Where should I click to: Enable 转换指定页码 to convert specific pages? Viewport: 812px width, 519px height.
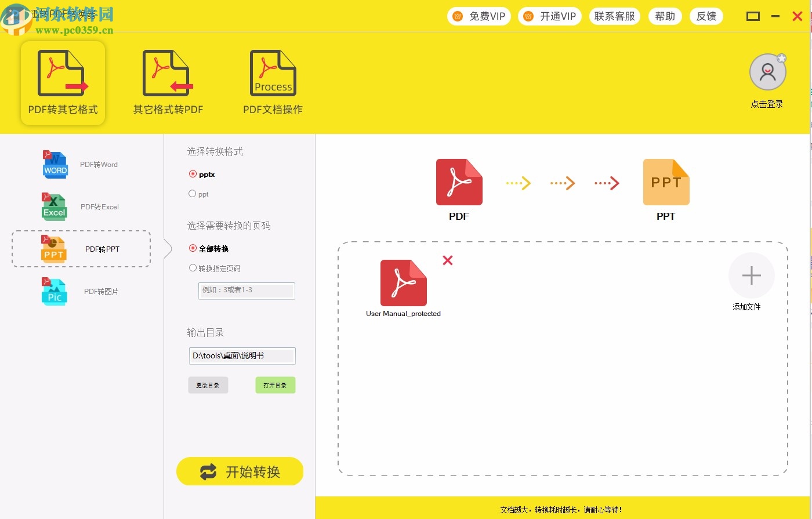pos(192,268)
